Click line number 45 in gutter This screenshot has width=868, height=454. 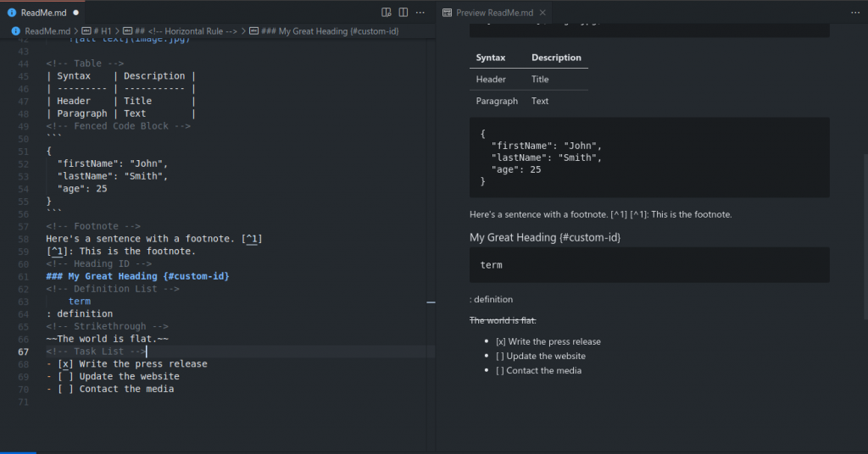coord(23,76)
